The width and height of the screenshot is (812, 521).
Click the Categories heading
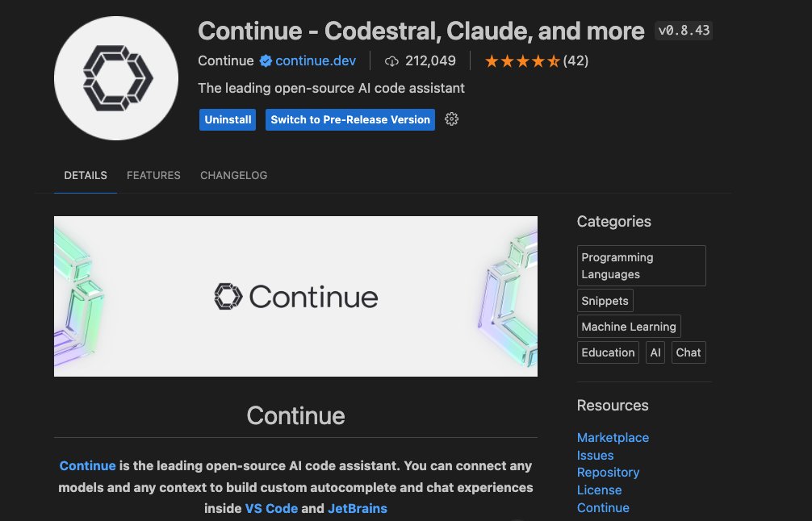point(613,222)
